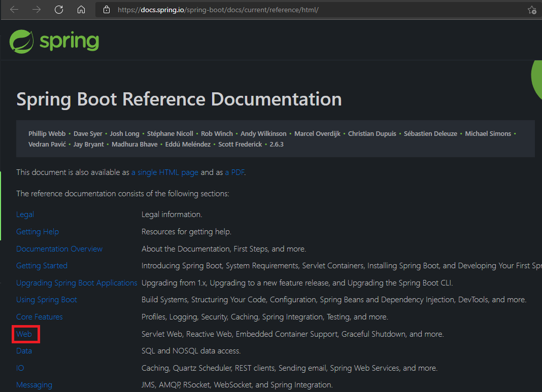Click the Caching, Quartz Scheduler description

click(x=290, y=368)
